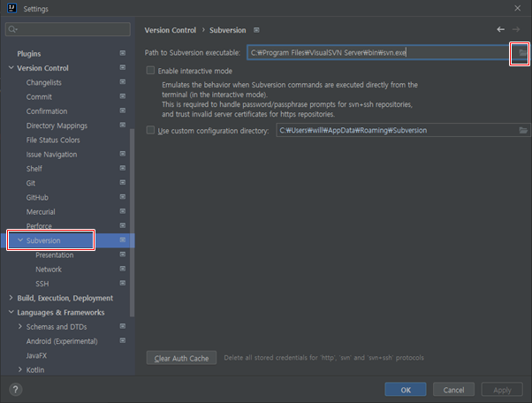Expand Build, Execution, Deployment node

[11, 298]
